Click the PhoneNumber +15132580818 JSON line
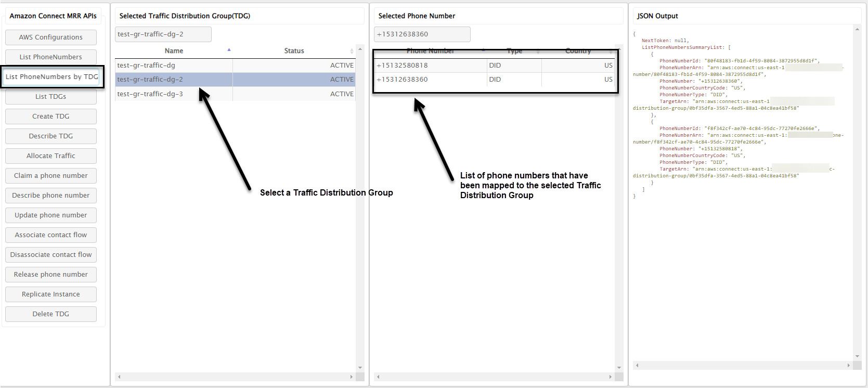 (x=701, y=149)
